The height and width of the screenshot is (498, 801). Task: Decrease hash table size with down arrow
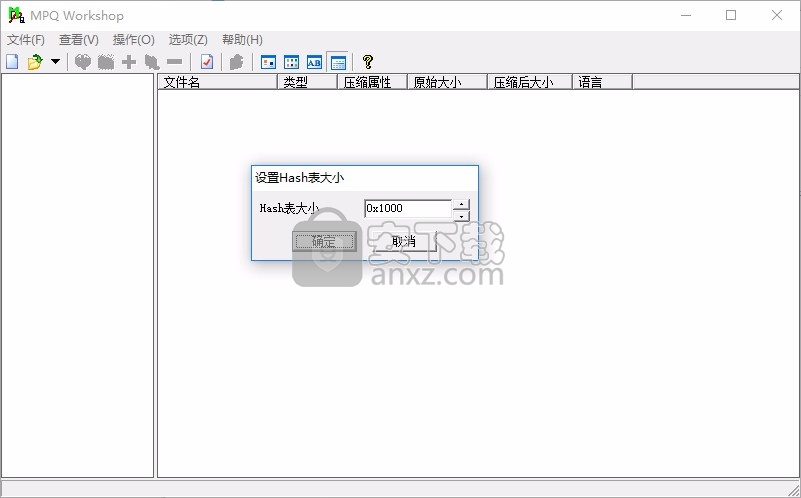[461, 216]
